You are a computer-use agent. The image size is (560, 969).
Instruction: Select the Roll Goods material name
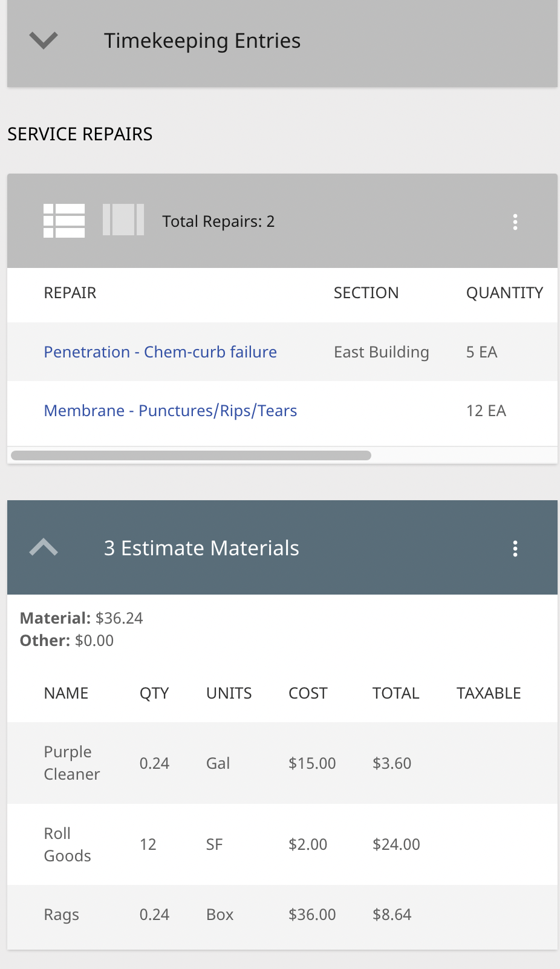67,844
